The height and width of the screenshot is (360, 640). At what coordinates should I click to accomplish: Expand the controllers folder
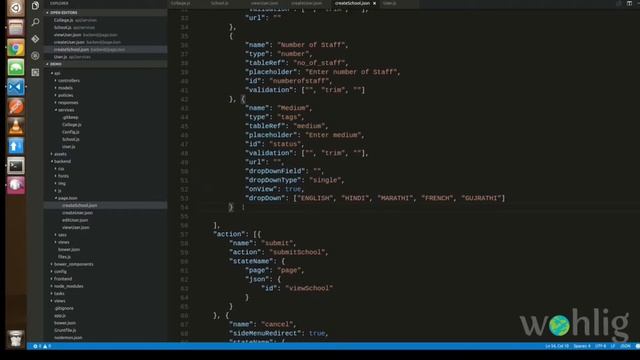(69, 81)
